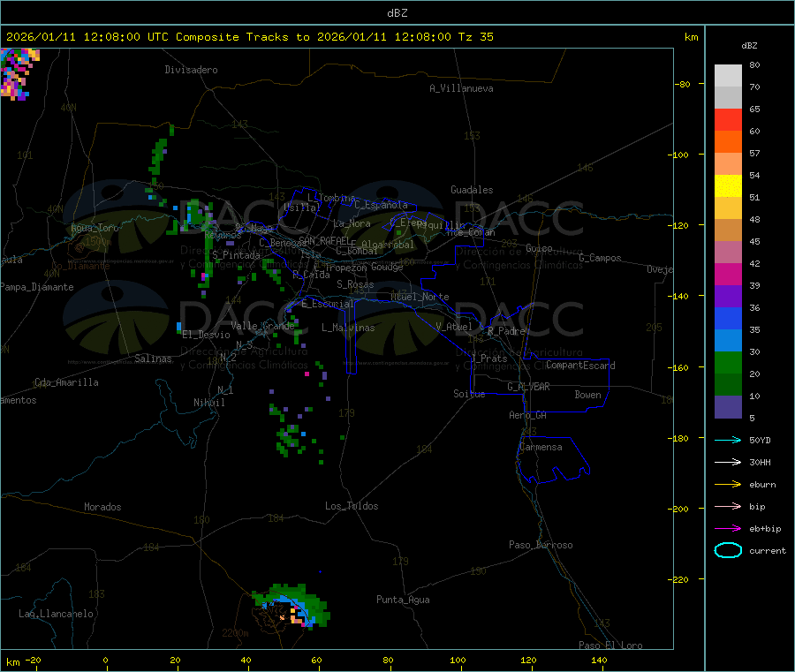The height and width of the screenshot is (672, 795).
Task: Click the legend value 57 label
Action: click(754, 153)
